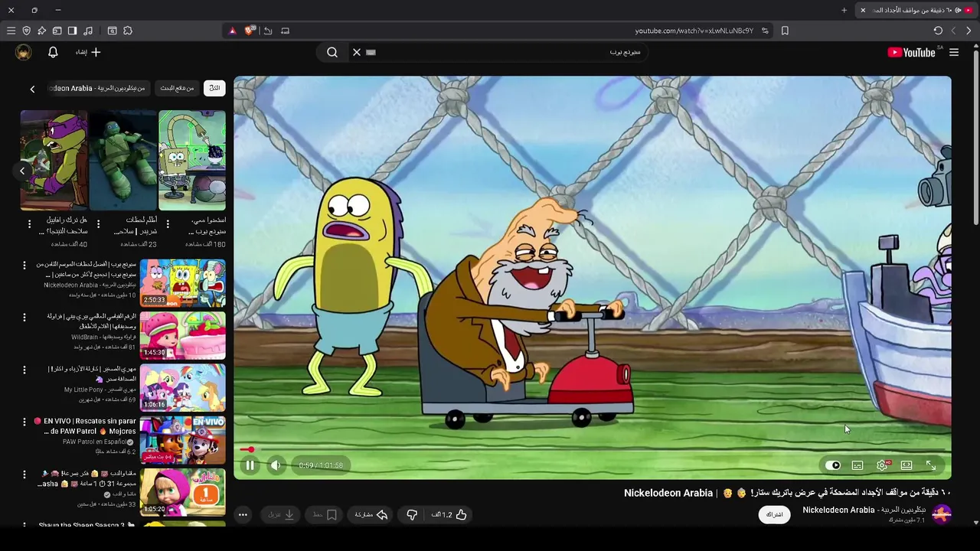The image size is (980, 551).
Task: Open the Brave Shields lion icon
Action: (249, 31)
